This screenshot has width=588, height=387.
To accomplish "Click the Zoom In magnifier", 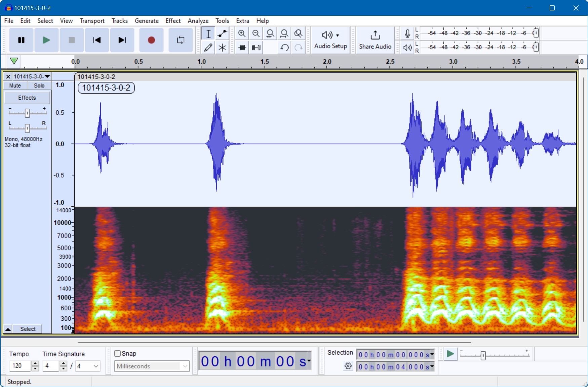I will (242, 34).
